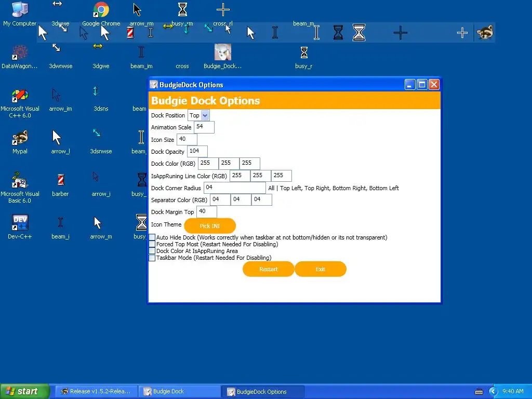
Task: Switch to the Budgie Dock taskbar button
Action: pos(179,392)
